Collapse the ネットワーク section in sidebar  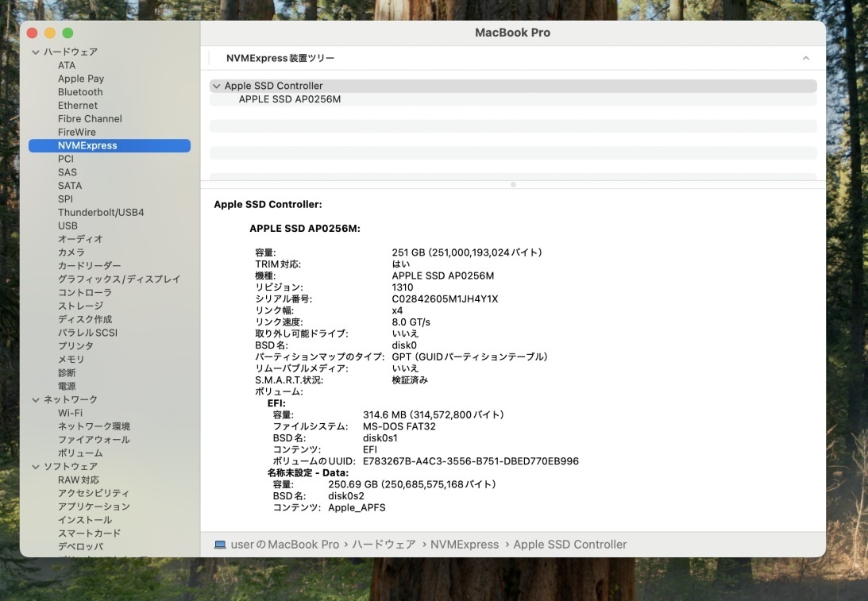point(36,399)
